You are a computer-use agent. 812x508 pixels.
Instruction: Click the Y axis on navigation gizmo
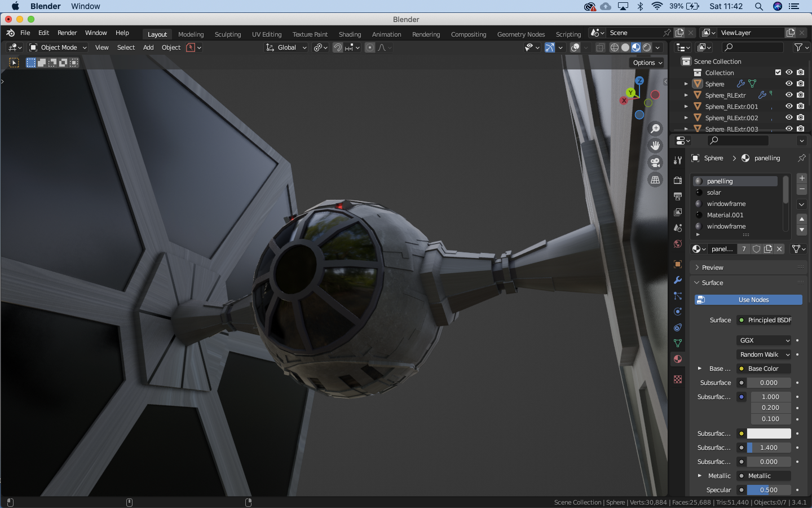click(630, 92)
